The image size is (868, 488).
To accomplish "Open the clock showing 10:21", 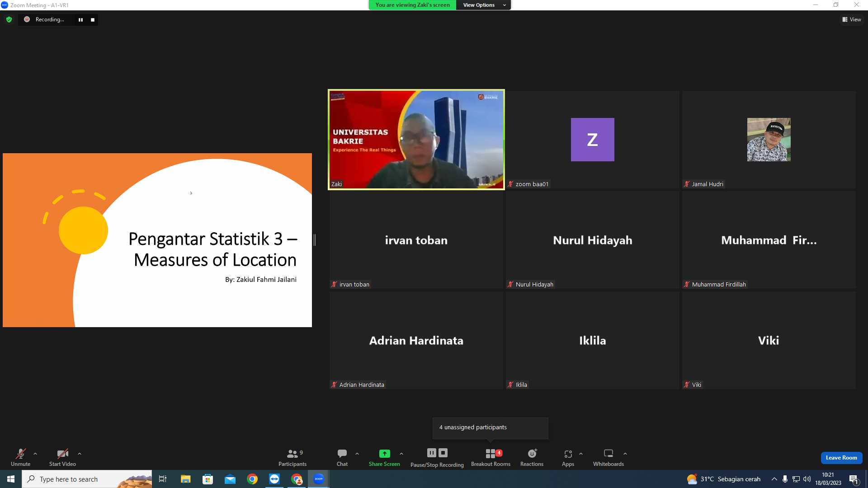I will coord(828,479).
